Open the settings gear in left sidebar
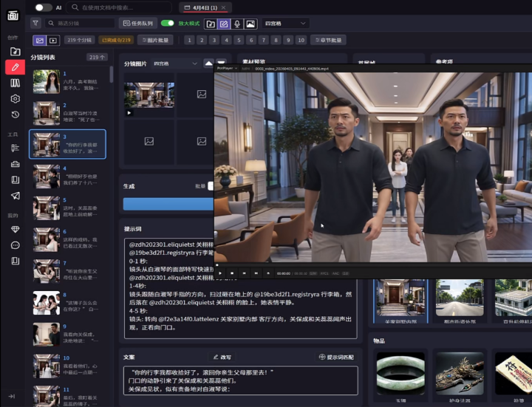Viewport: 532px width, 407px height. pyautogui.click(x=15, y=99)
